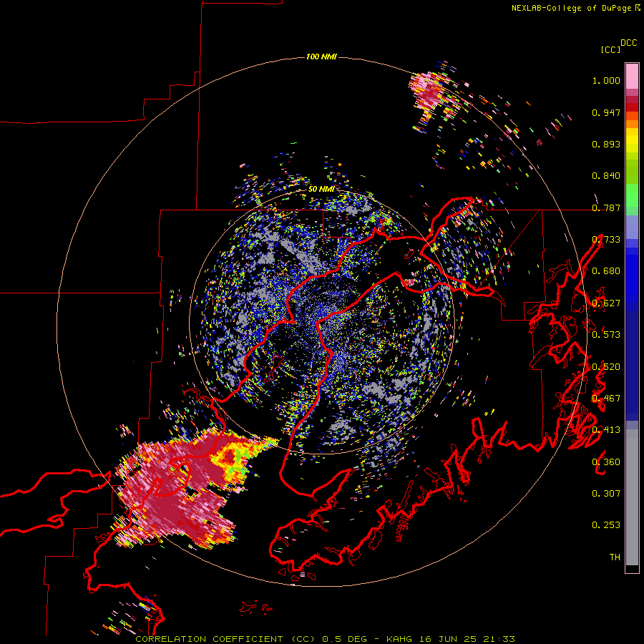This screenshot has height=644, width=644.
Task: Click the 16 JUN 25 date text
Action: pos(448,639)
